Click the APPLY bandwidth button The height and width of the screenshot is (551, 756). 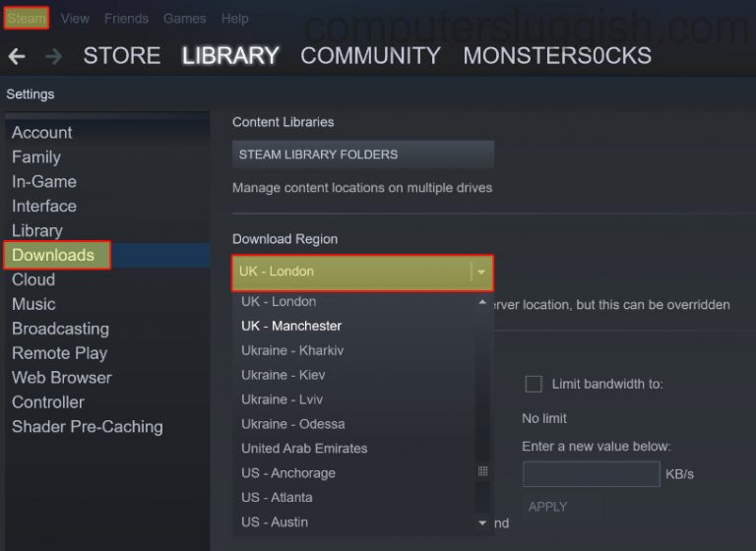coord(561,507)
